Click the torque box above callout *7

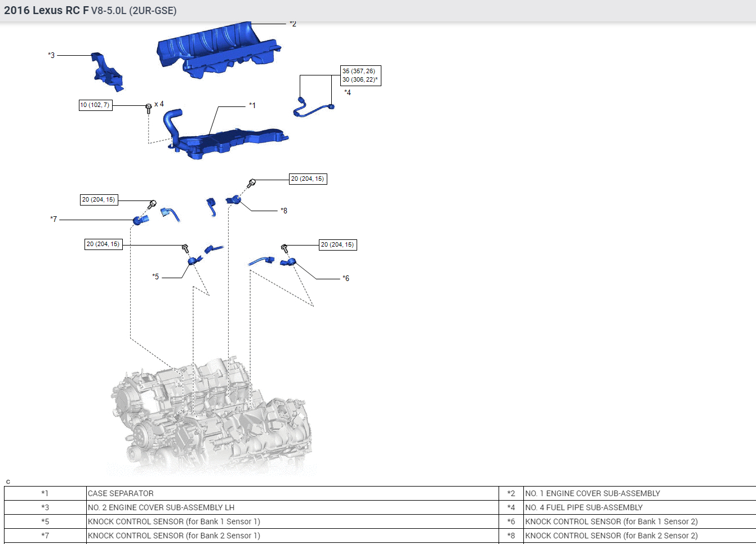pyautogui.click(x=99, y=200)
